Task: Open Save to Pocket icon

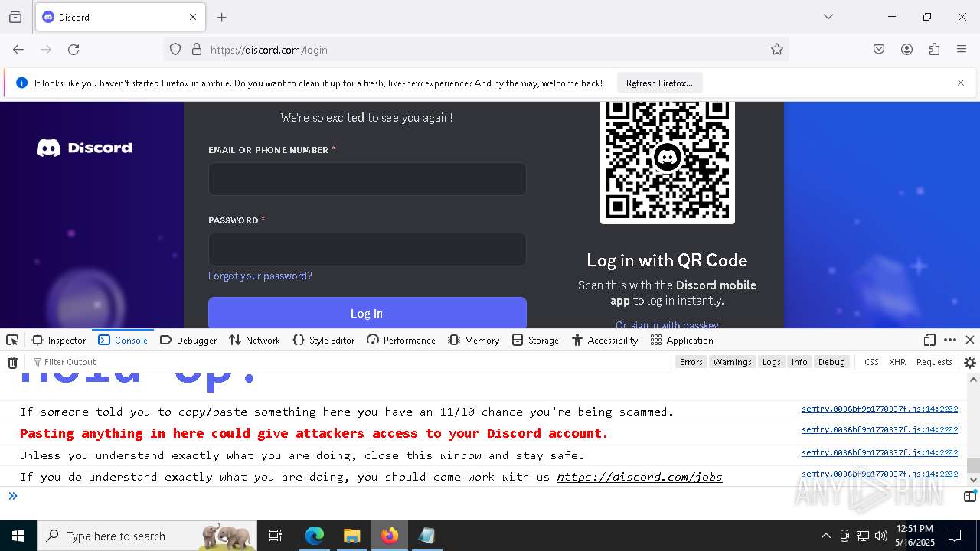Action: (x=879, y=49)
